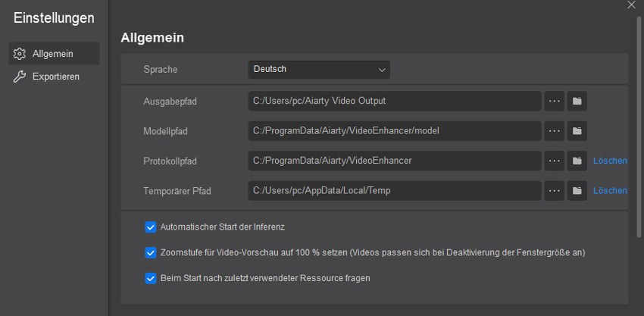
Task: Click the Temporärer Pfad input field
Action: (395, 191)
